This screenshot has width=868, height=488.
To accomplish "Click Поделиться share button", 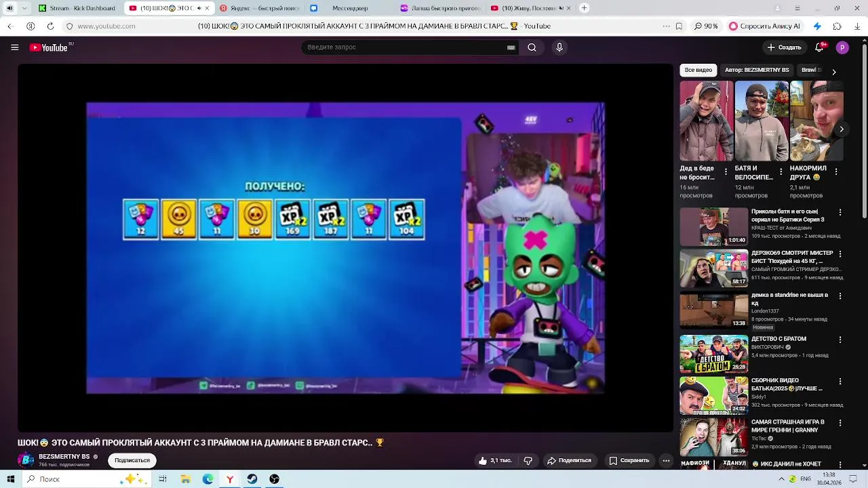I will point(569,461).
